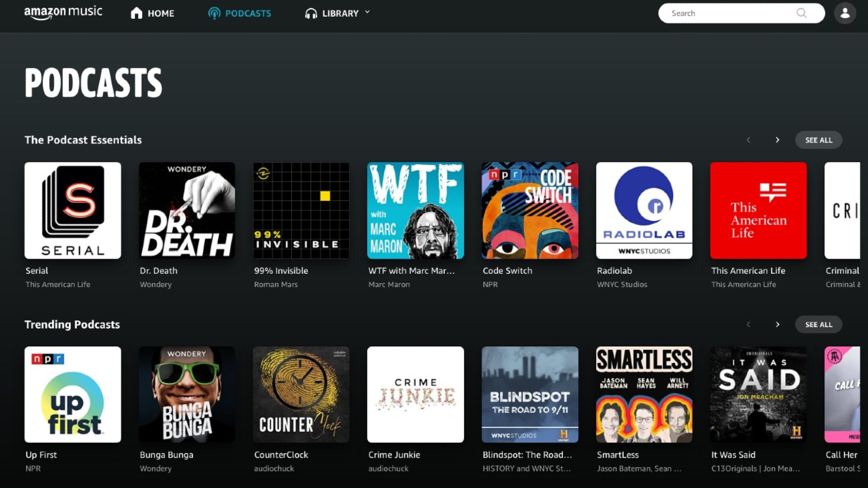Open the HOME tab

161,13
